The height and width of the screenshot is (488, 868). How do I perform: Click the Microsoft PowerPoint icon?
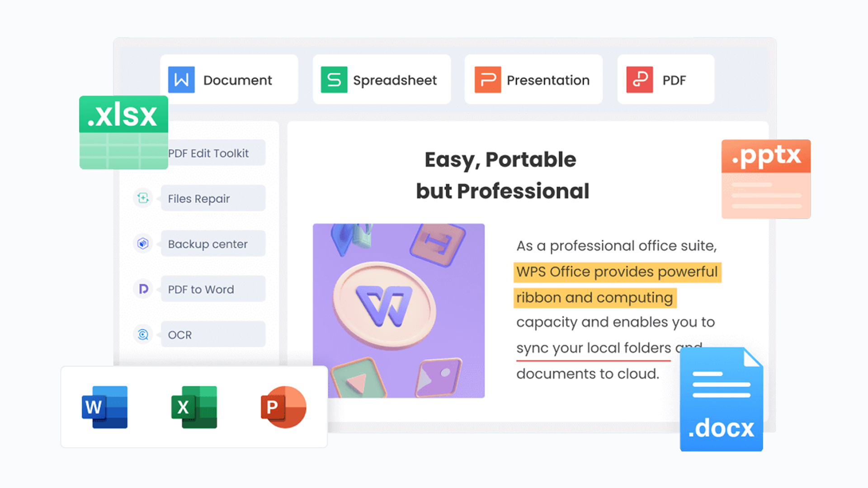tap(283, 407)
